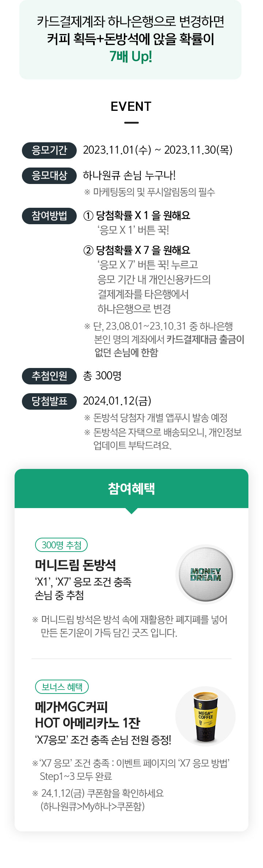
Task: Click the 총 300명 text
Action: point(102,376)
